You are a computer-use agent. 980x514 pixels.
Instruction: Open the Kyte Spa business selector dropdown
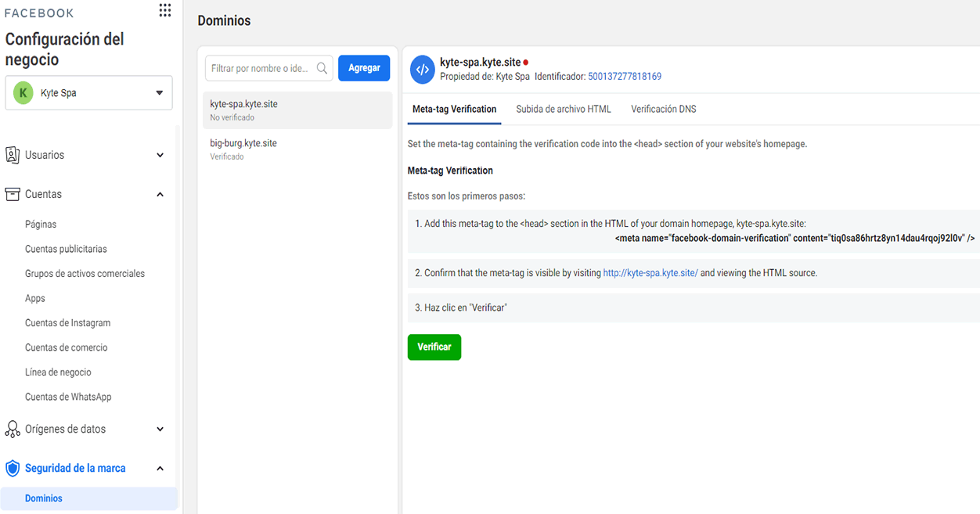88,92
